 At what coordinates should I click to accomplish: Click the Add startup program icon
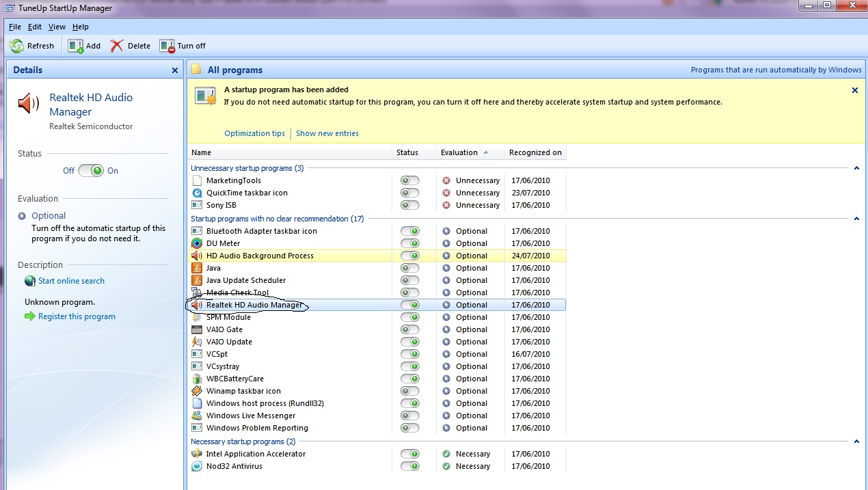click(75, 46)
